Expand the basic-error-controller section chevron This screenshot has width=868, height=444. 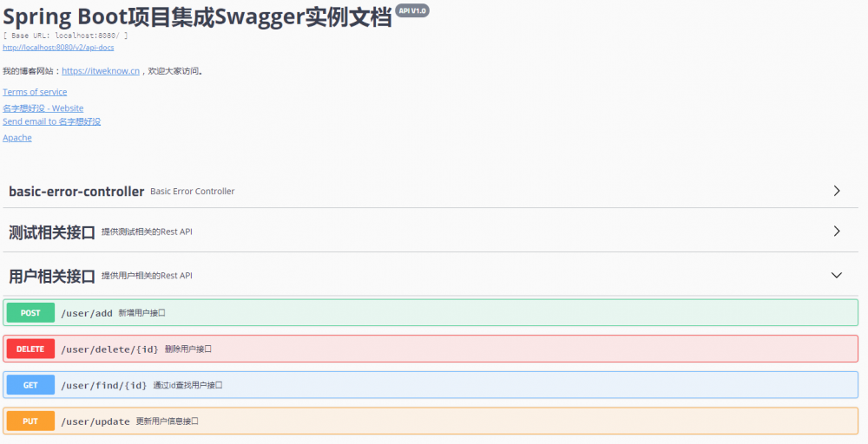pyautogui.click(x=837, y=191)
